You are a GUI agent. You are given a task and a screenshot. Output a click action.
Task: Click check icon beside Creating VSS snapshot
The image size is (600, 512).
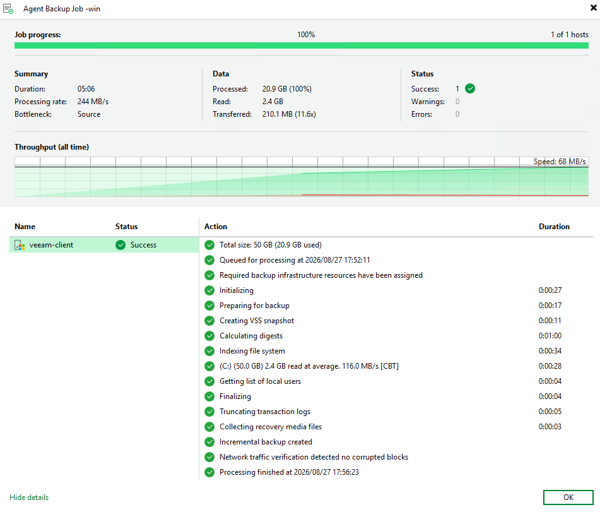pos(209,321)
